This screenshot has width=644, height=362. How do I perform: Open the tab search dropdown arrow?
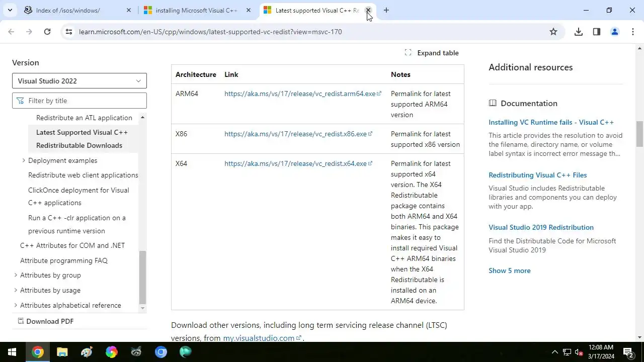point(10,10)
